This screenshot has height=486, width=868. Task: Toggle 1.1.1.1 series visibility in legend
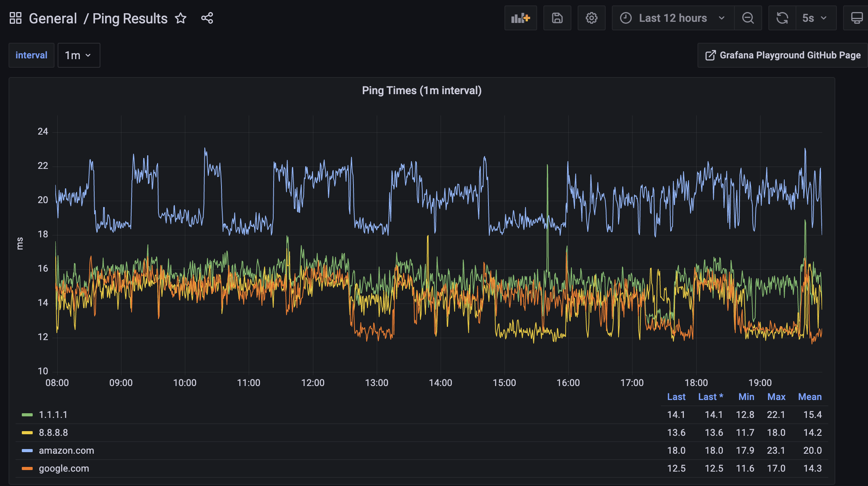[x=53, y=415]
